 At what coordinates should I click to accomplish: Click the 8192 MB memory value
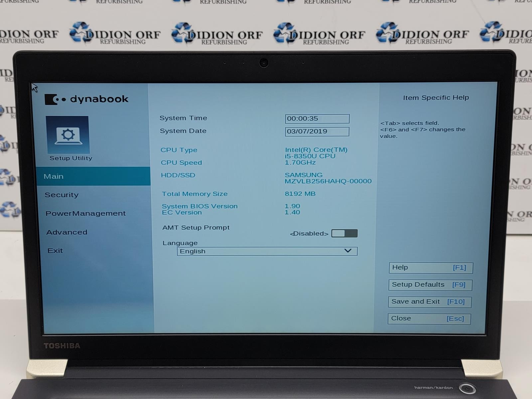click(300, 194)
